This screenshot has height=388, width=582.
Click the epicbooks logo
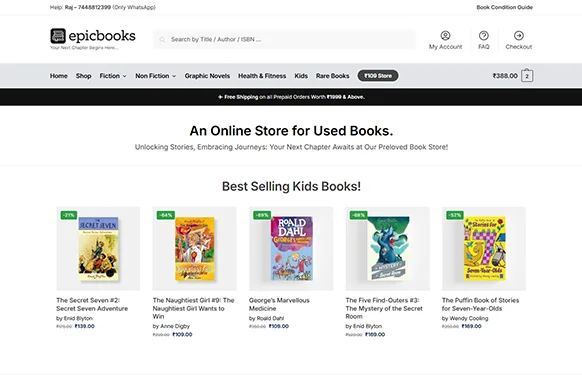[x=93, y=36]
